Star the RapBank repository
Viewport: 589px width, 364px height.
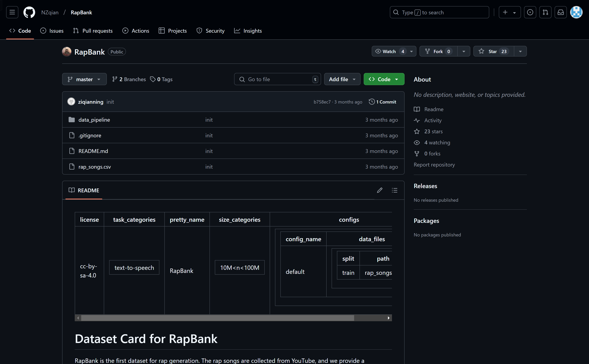[x=494, y=51]
